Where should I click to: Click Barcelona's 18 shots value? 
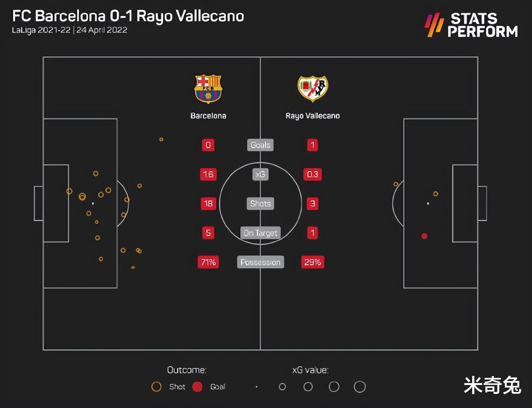(x=208, y=204)
